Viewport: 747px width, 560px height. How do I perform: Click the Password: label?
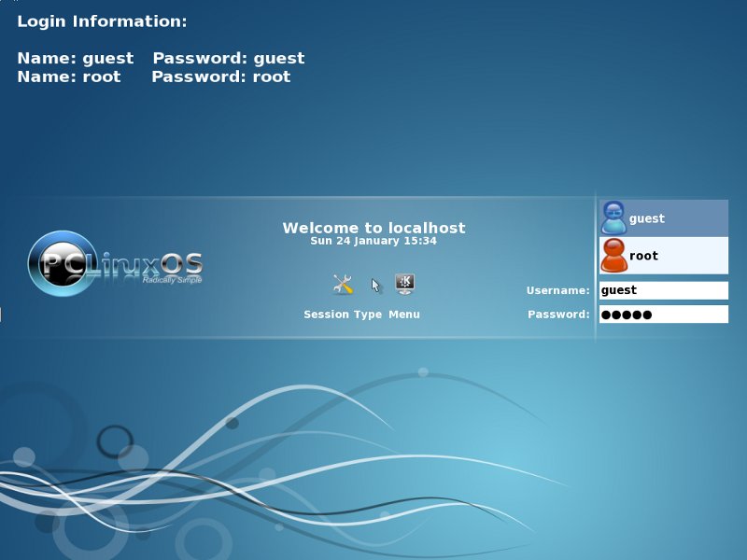tap(558, 315)
